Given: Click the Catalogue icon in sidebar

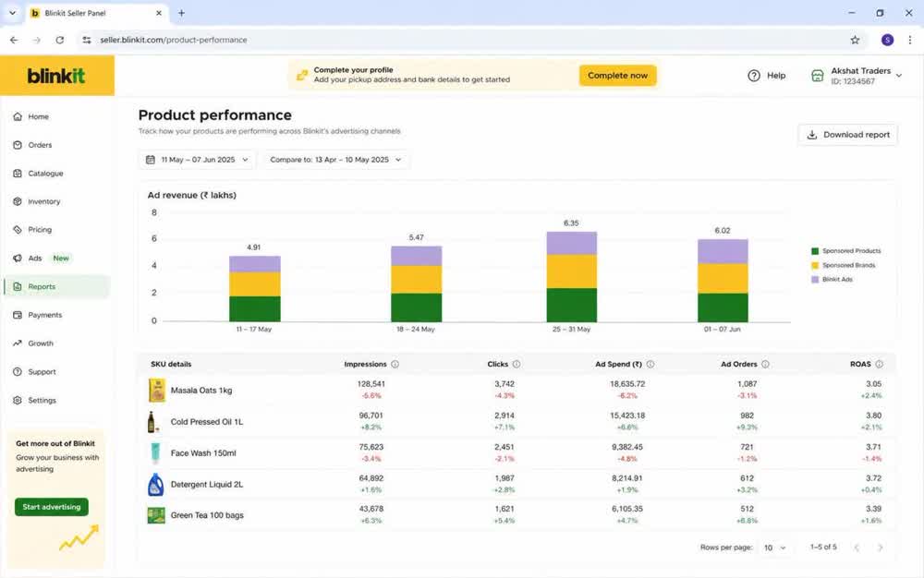Looking at the screenshot, I should click(18, 173).
